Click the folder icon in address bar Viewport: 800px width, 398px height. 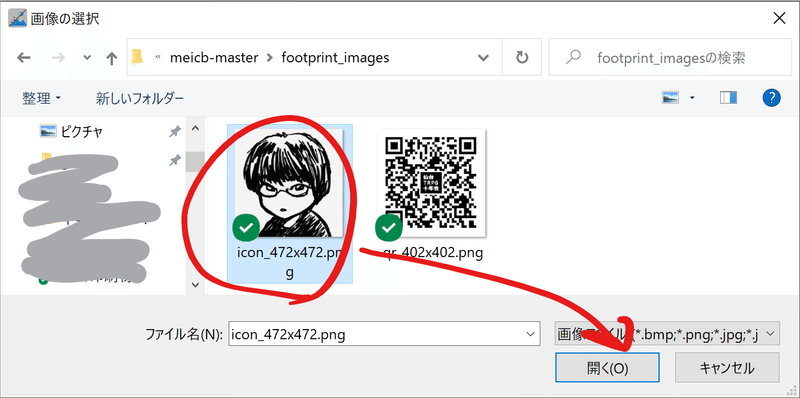(137, 57)
